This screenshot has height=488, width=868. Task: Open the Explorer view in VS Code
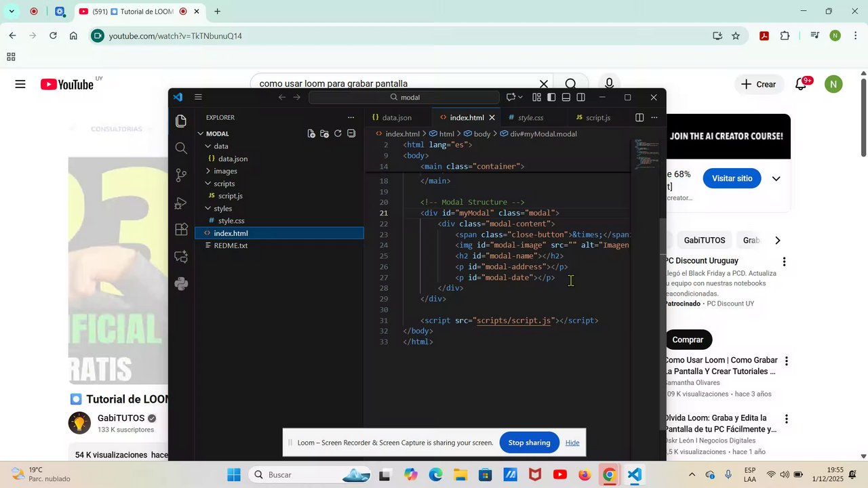181,121
